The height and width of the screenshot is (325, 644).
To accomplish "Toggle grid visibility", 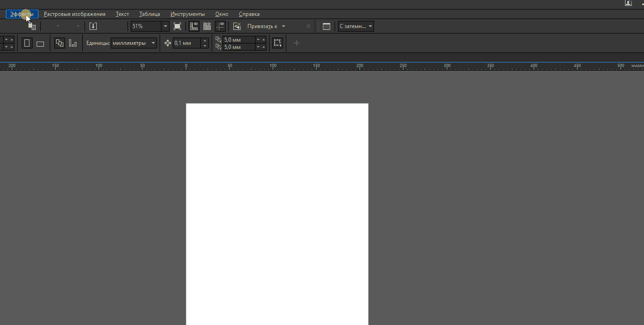I will click(x=207, y=26).
